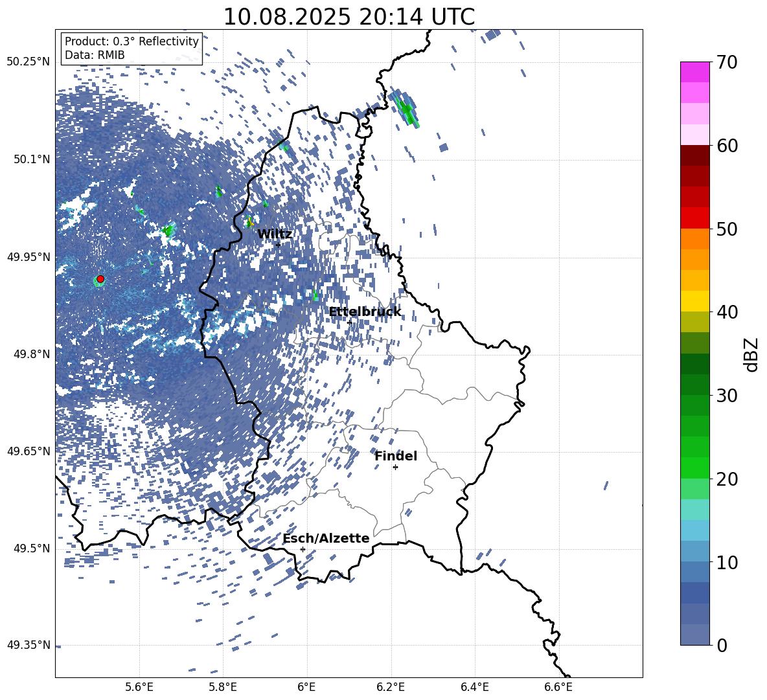The width and height of the screenshot is (767, 700).
Task: Click the 49.95°N latitude label
Action: pos(29,256)
